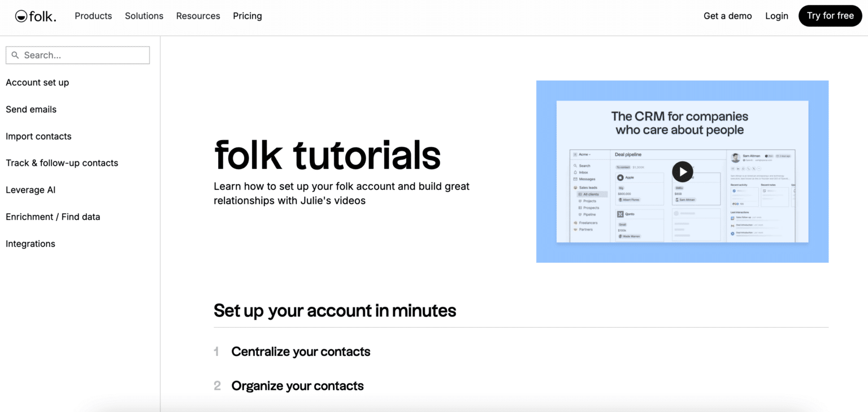Click the Messages envelope icon in the CRM preview
Screen dimensions: 868x412
click(575, 179)
